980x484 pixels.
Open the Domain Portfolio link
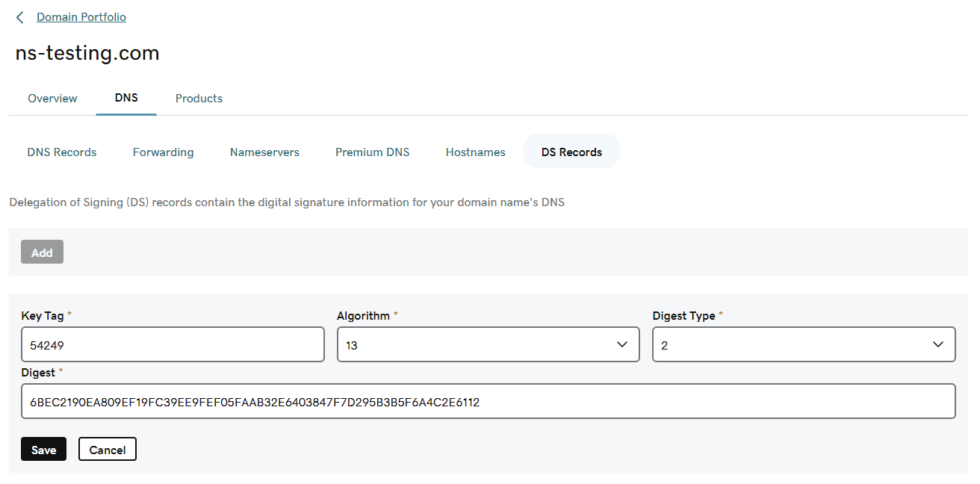coord(81,16)
